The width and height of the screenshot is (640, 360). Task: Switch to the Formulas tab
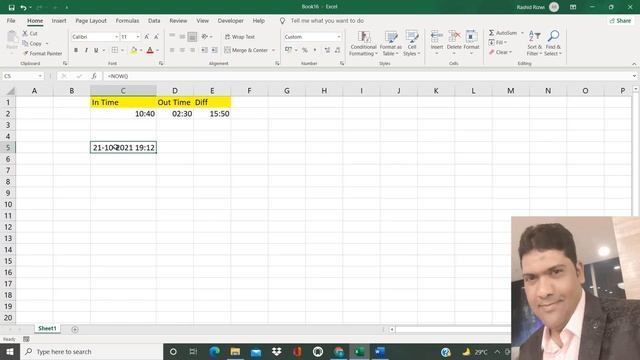(x=127, y=20)
